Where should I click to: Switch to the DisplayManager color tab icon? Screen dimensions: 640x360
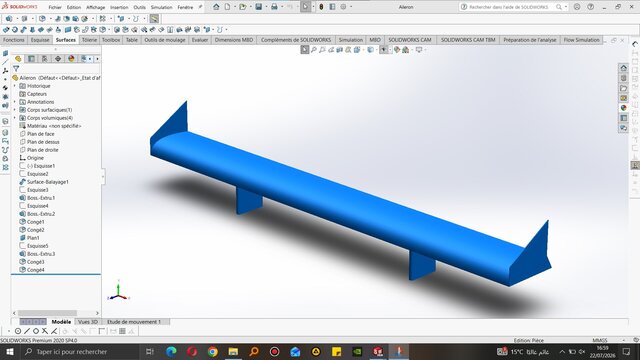pyautogui.click(x=71, y=59)
